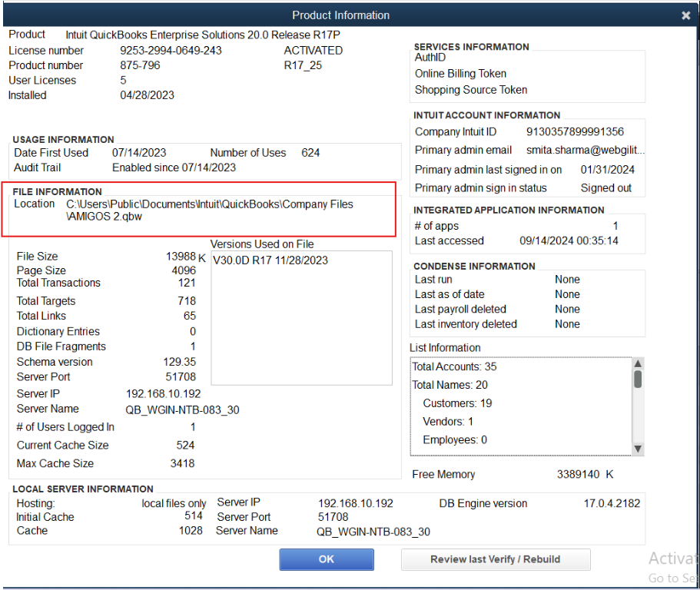Click the R17_25 release code
This screenshot has height=590, width=700.
[x=303, y=65]
